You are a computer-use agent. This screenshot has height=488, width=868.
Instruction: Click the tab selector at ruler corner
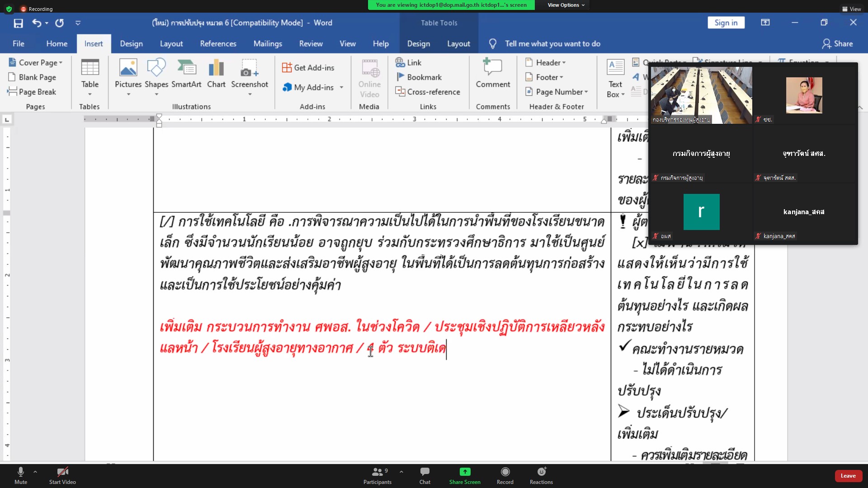[x=7, y=120]
